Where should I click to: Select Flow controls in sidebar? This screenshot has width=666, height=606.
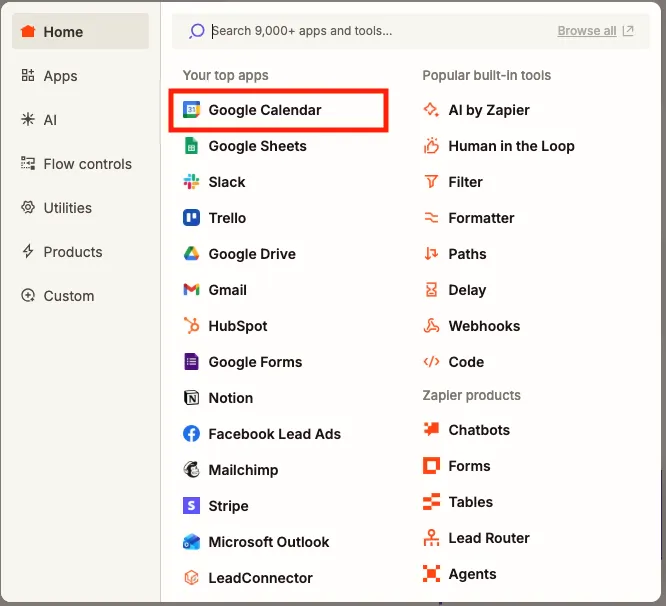coord(80,164)
